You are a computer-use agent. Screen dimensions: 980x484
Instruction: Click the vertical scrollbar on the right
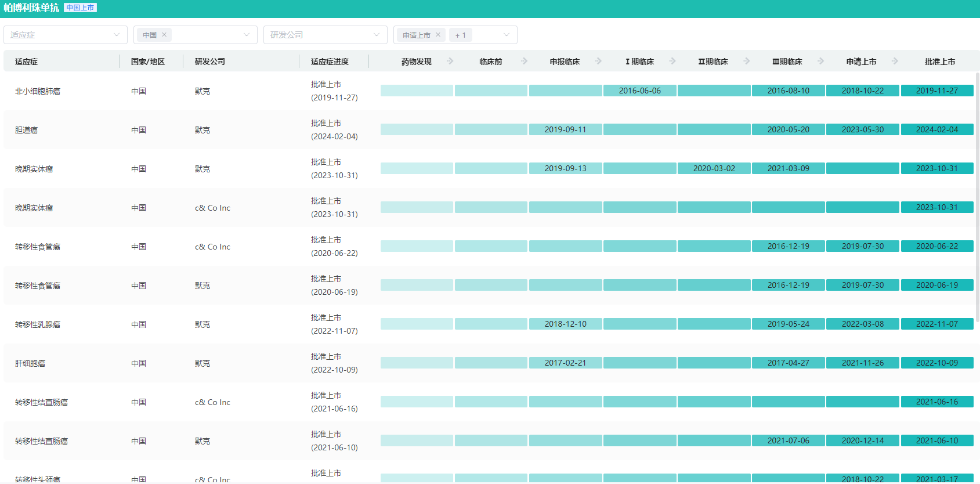(x=977, y=197)
